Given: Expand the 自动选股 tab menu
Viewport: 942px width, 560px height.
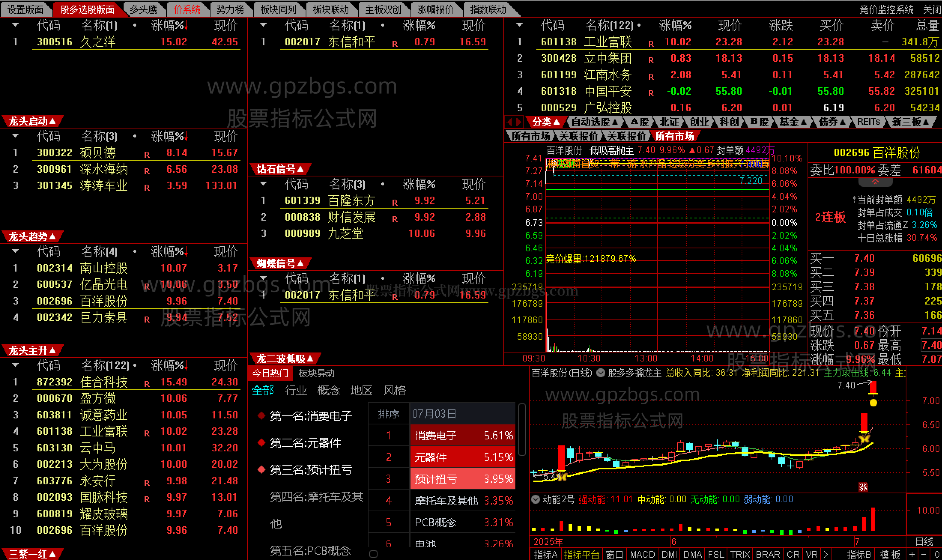Looking at the screenshot, I should (594, 122).
